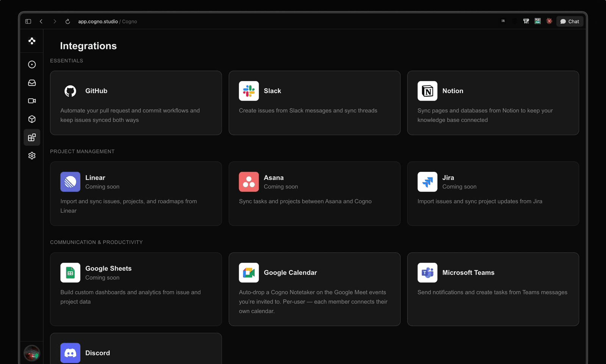
Task: Open the video camera icon in sidebar
Action: coord(32,101)
